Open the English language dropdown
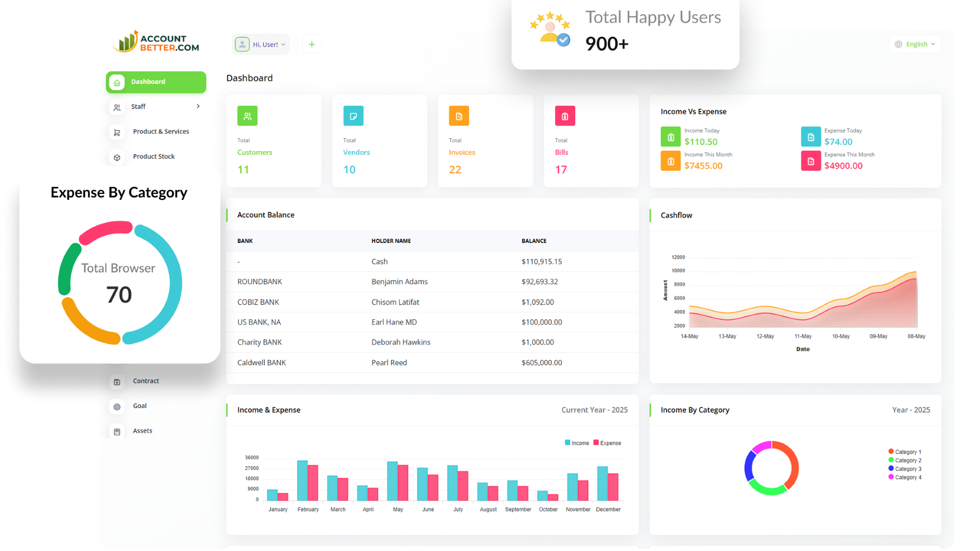 coord(915,44)
